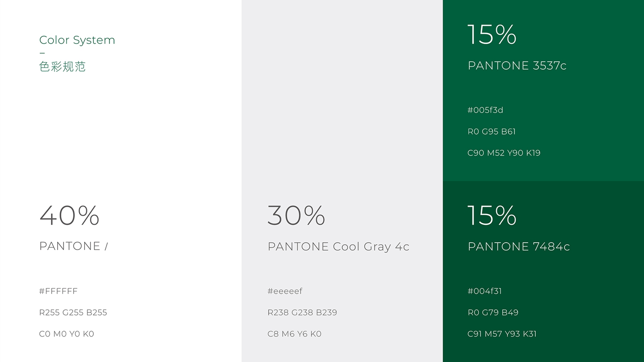
Task: Click the C91 M57 Y93 K31 value
Action: click(x=502, y=334)
